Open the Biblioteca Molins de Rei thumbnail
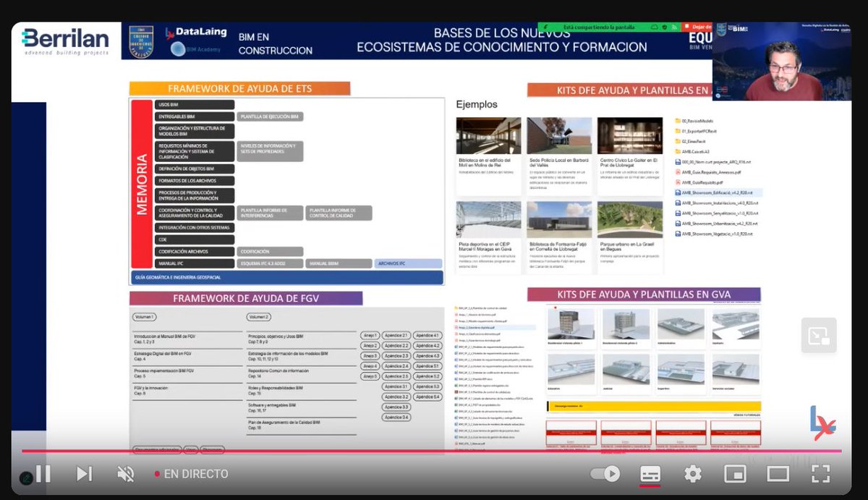 [x=489, y=136]
